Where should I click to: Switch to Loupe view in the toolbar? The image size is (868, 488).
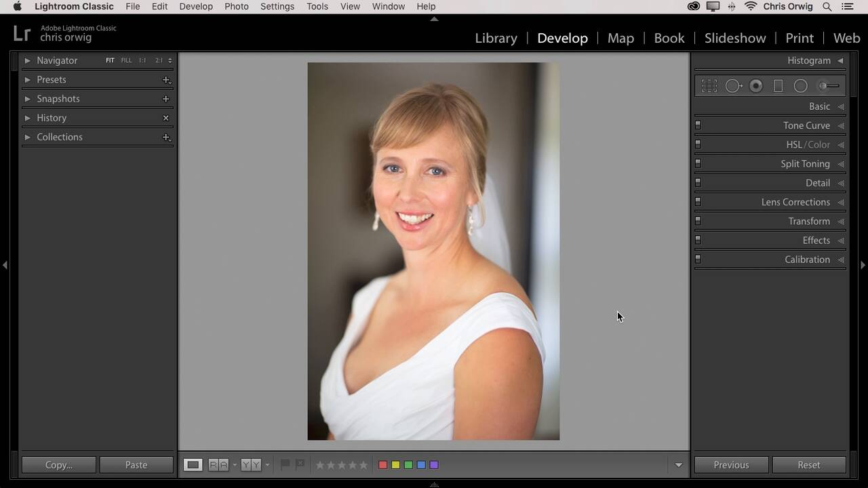coord(193,465)
